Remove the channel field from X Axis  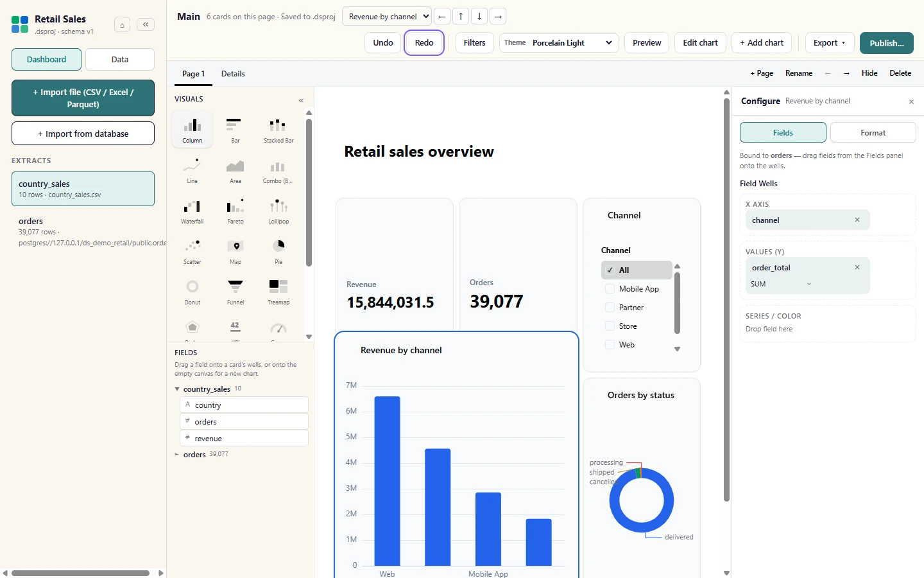857,220
